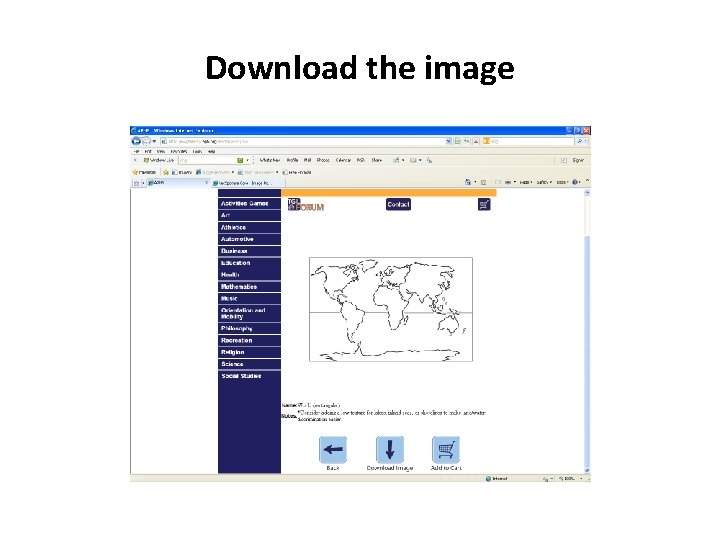The width and height of the screenshot is (720, 540).
Task: Click the Back arrow icon
Action: pyautogui.click(x=333, y=450)
